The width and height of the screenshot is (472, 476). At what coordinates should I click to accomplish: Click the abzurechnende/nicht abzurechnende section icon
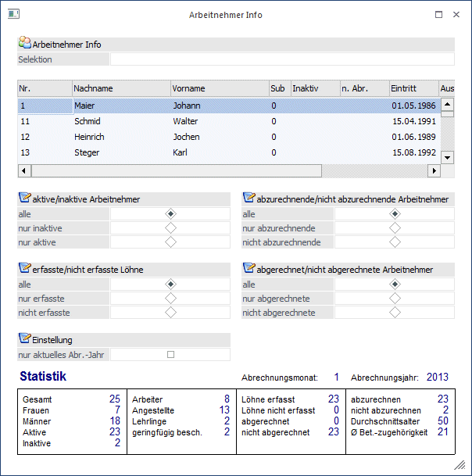249,199
